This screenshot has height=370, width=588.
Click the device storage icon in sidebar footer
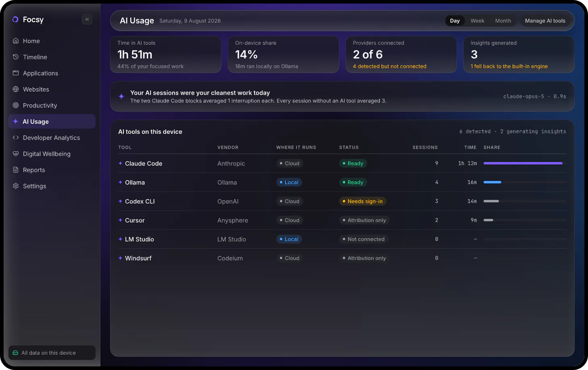(x=15, y=353)
